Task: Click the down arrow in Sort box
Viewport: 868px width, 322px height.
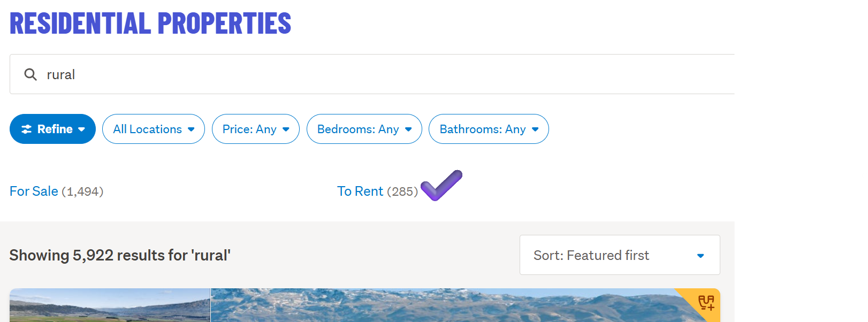Action: (x=701, y=256)
